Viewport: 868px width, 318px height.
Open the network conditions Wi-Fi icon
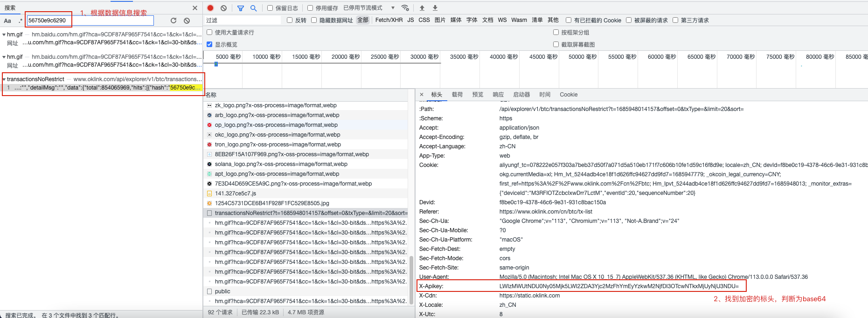pos(405,8)
